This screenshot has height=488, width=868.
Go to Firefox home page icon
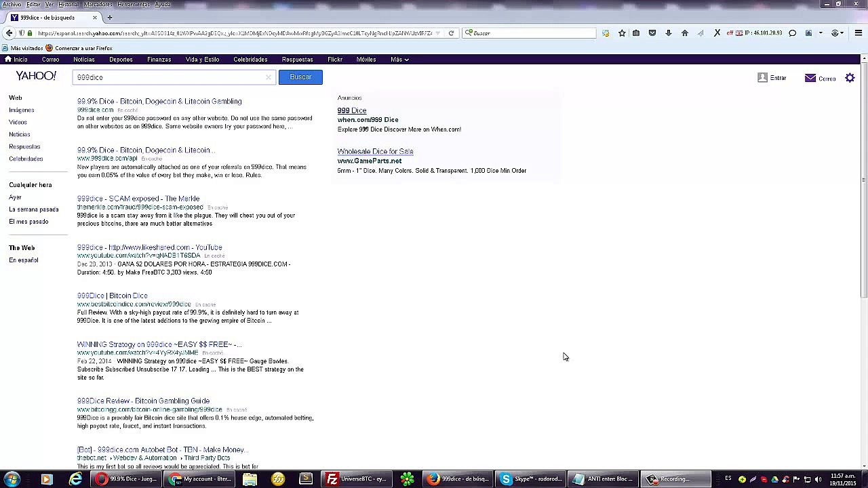pos(685,33)
